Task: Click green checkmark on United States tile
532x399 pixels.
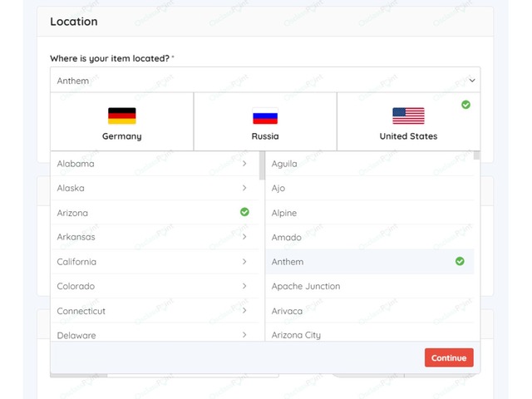Action: click(465, 105)
